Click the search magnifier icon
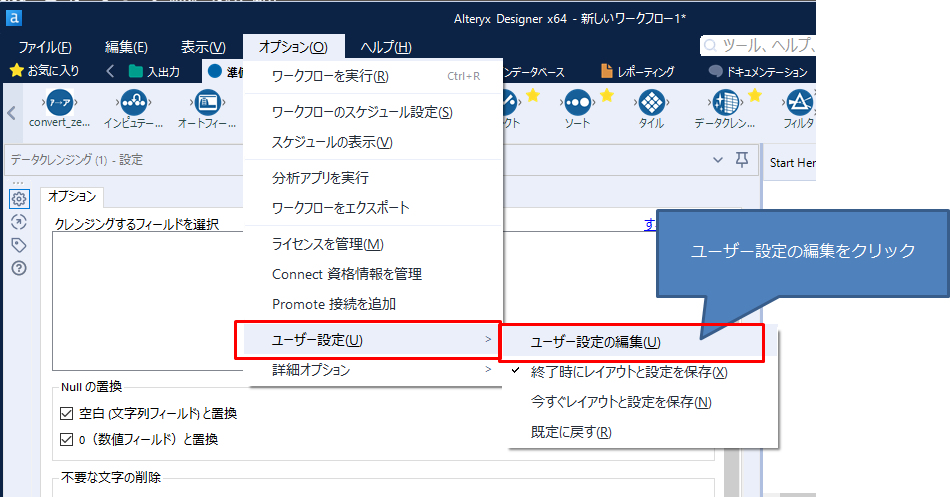950x497 pixels. tap(710, 46)
